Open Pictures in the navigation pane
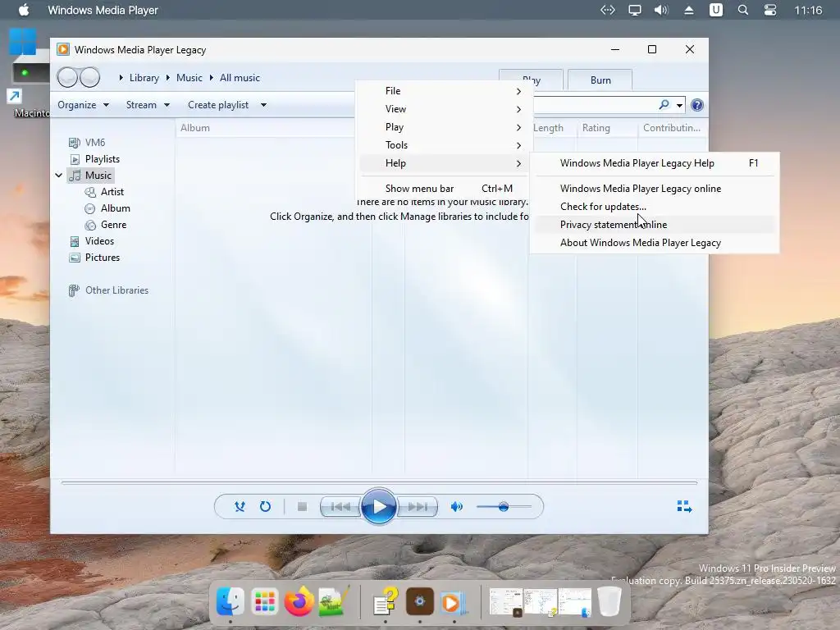Viewport: 840px width, 630px height. [x=95, y=258]
